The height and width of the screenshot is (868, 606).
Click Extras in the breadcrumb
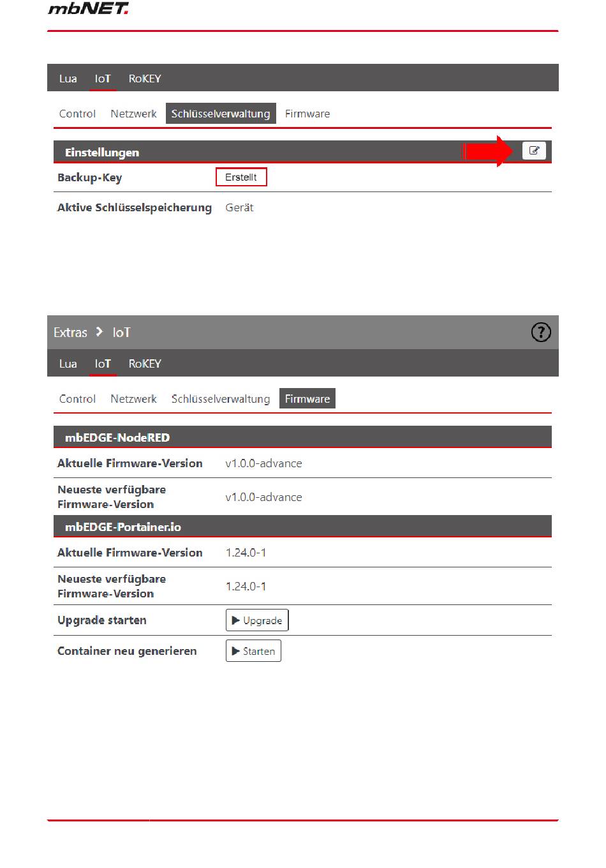click(70, 333)
